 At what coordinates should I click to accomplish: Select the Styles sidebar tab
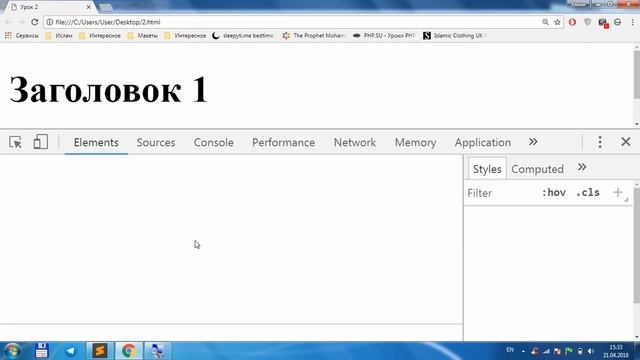487,169
